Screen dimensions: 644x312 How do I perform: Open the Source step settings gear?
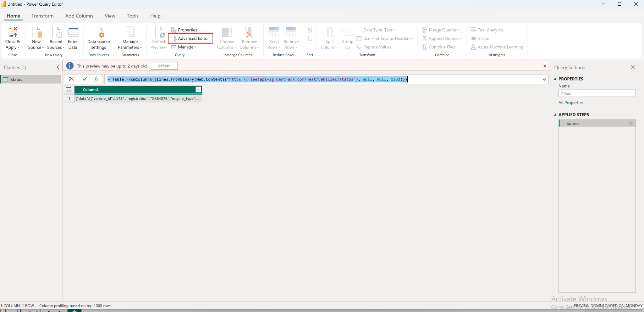pos(631,123)
